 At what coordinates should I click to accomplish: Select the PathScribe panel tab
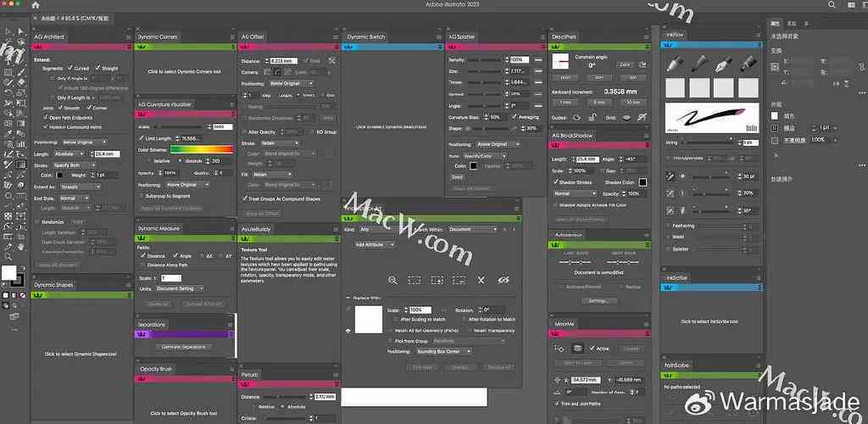point(677,365)
